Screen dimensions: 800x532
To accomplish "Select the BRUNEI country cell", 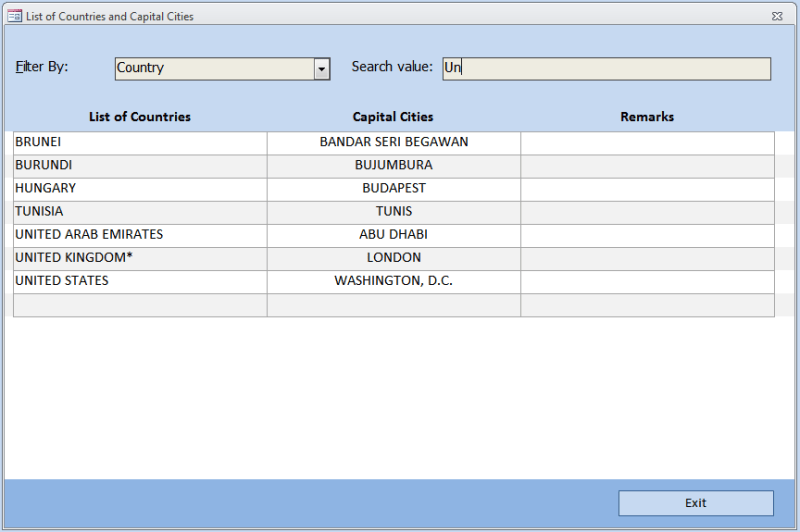I will 140,143.
